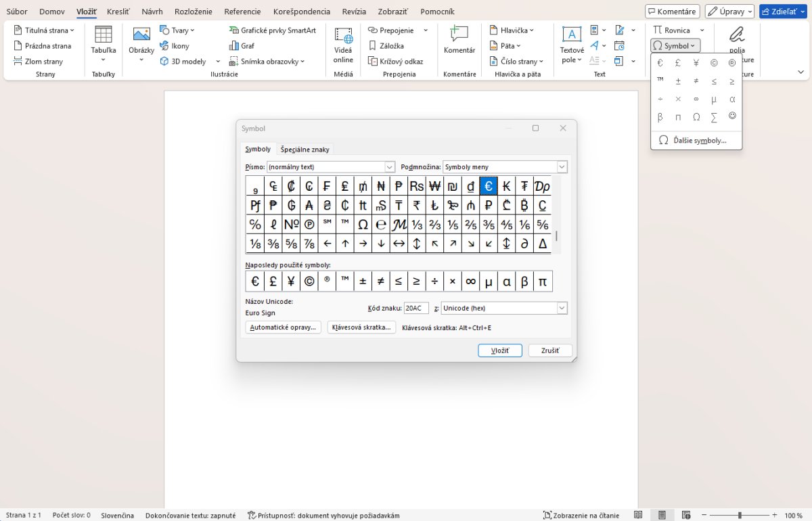
Task: Select the infinity symbol in recent symbols
Action: tap(470, 281)
